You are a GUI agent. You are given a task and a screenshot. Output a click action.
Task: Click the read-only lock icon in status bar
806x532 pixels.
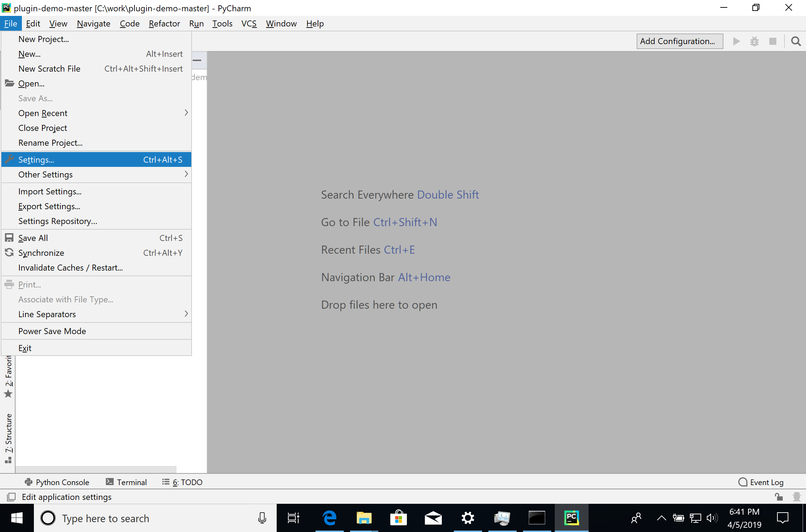tap(779, 497)
